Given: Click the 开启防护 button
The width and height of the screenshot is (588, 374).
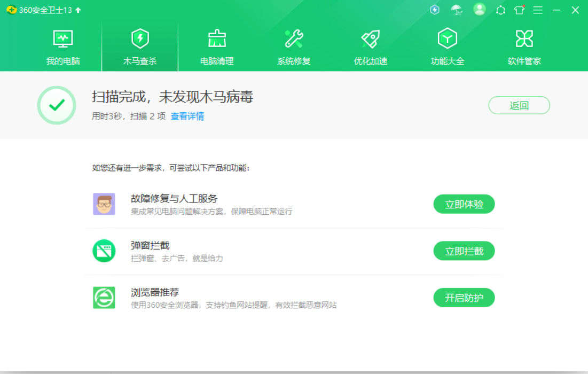Looking at the screenshot, I should point(464,298).
